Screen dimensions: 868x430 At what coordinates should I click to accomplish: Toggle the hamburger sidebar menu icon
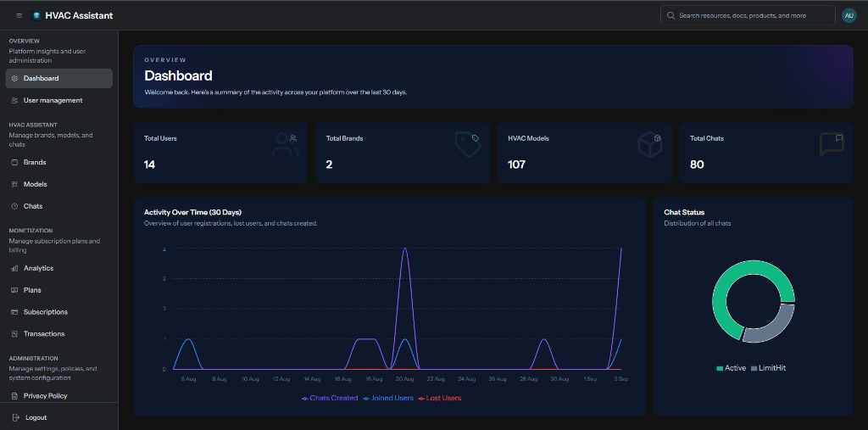point(19,15)
